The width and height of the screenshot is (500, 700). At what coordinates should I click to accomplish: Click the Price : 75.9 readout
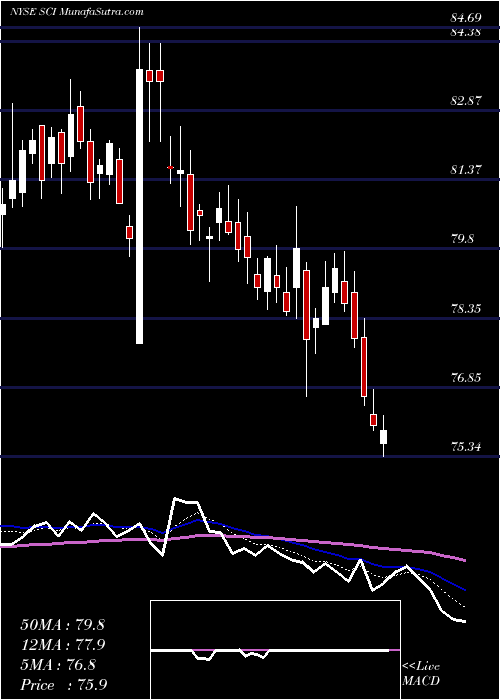tap(63, 685)
